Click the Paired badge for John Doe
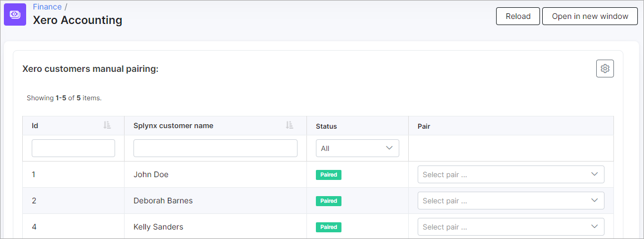Viewport: 644px width, 239px height. (x=329, y=175)
